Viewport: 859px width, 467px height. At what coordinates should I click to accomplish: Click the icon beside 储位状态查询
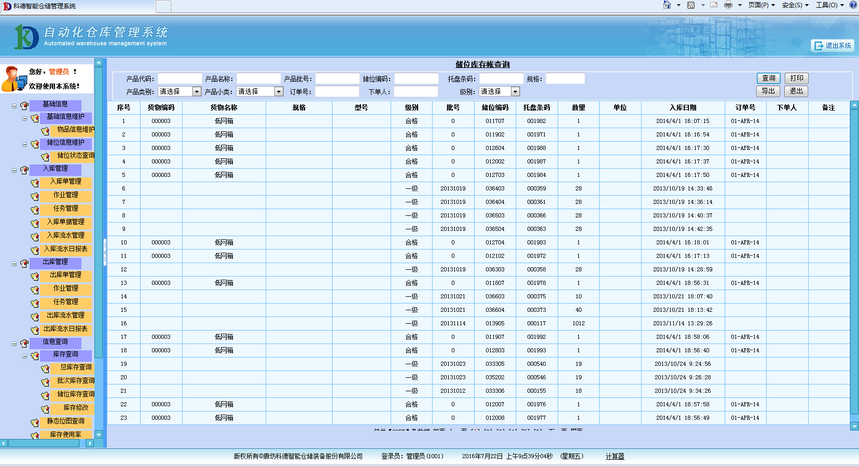tap(45, 157)
